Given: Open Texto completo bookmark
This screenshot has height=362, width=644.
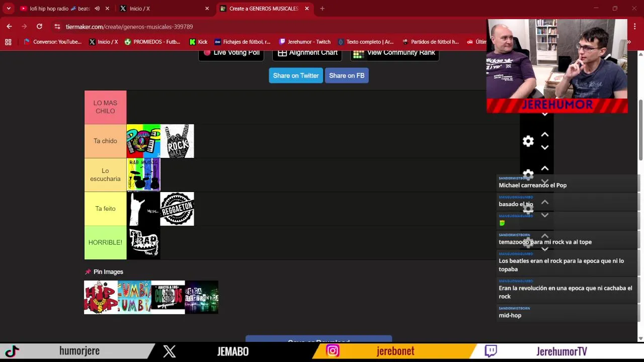Looking at the screenshot, I should point(366,42).
